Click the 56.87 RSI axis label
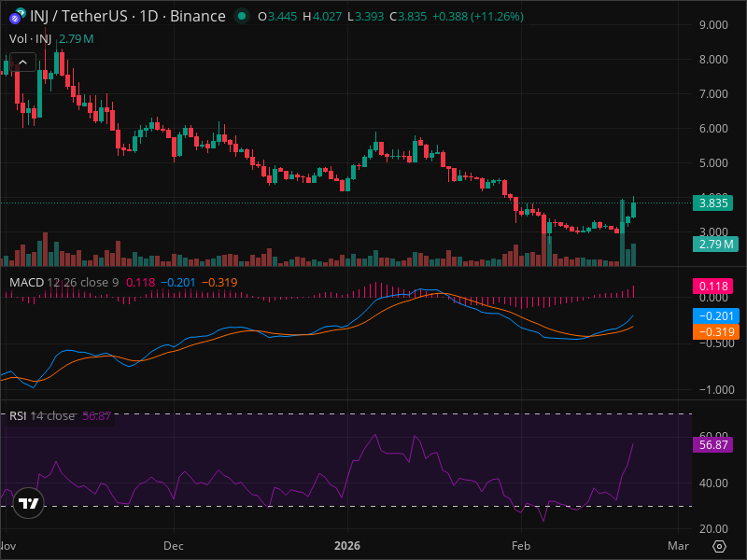747x560 pixels. click(713, 445)
